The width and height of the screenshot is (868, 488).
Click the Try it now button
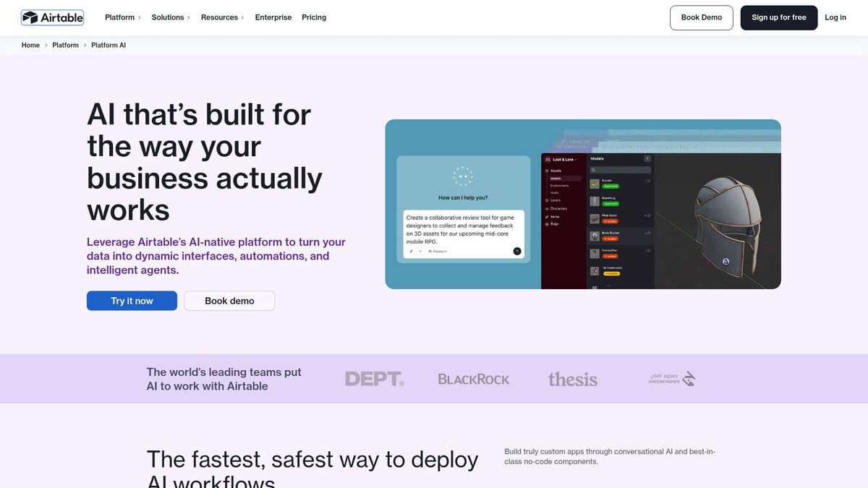tap(132, 301)
